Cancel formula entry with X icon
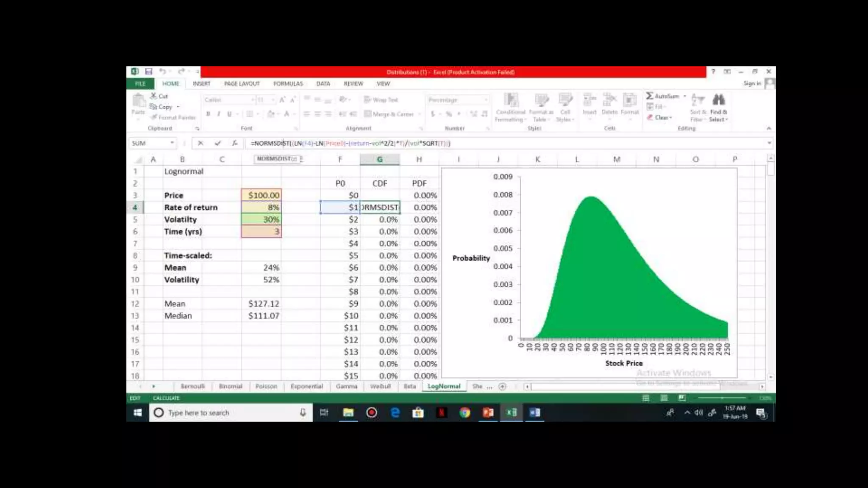 tap(200, 143)
